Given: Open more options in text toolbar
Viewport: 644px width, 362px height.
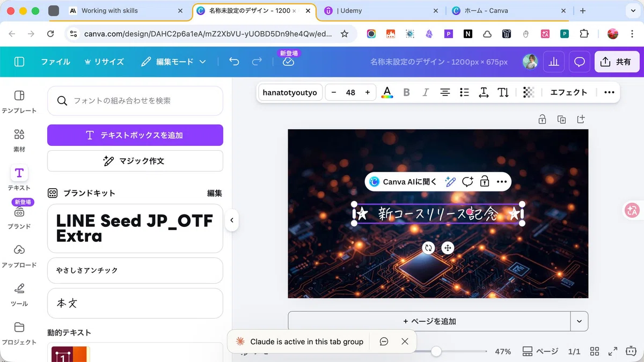Looking at the screenshot, I should (x=609, y=92).
